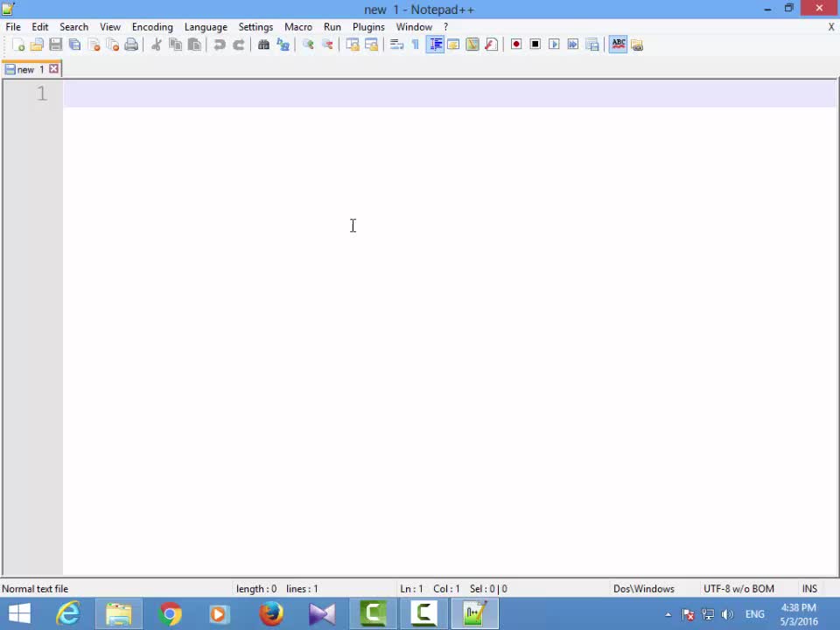
Task: Click 'length : 0 lines : 1' status text
Action: [277, 589]
